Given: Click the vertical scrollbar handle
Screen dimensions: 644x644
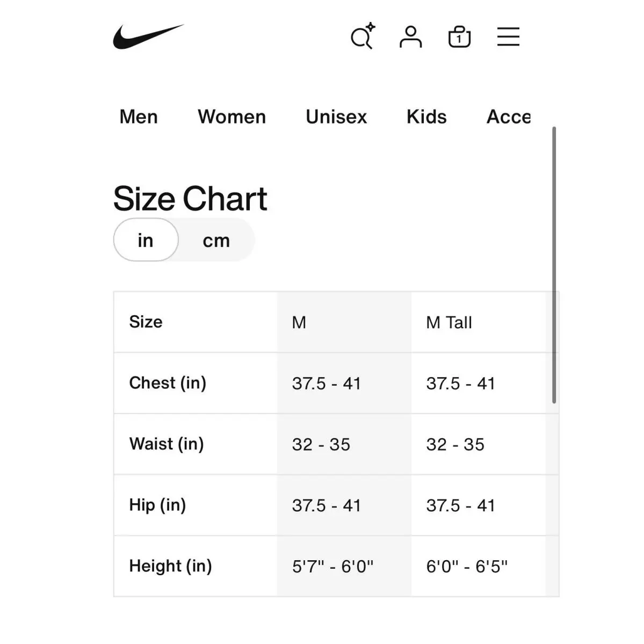Looking at the screenshot, I should [x=554, y=265].
